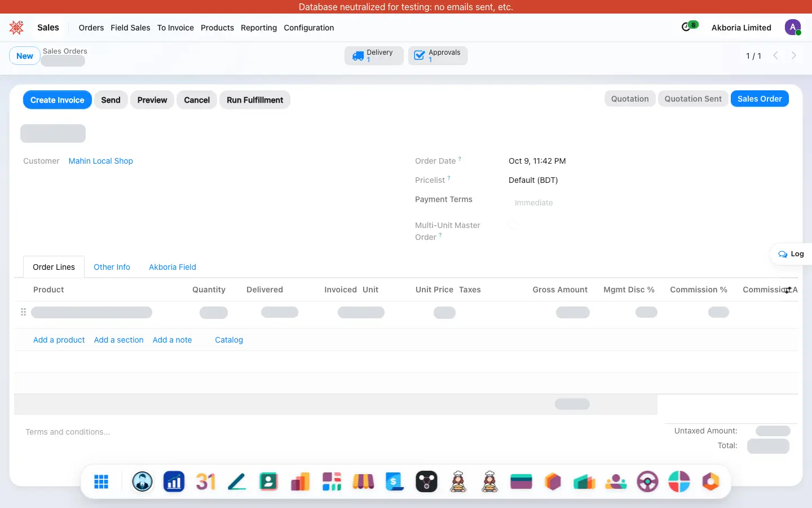
Task: Open the Delivery smart button
Action: tap(374, 55)
